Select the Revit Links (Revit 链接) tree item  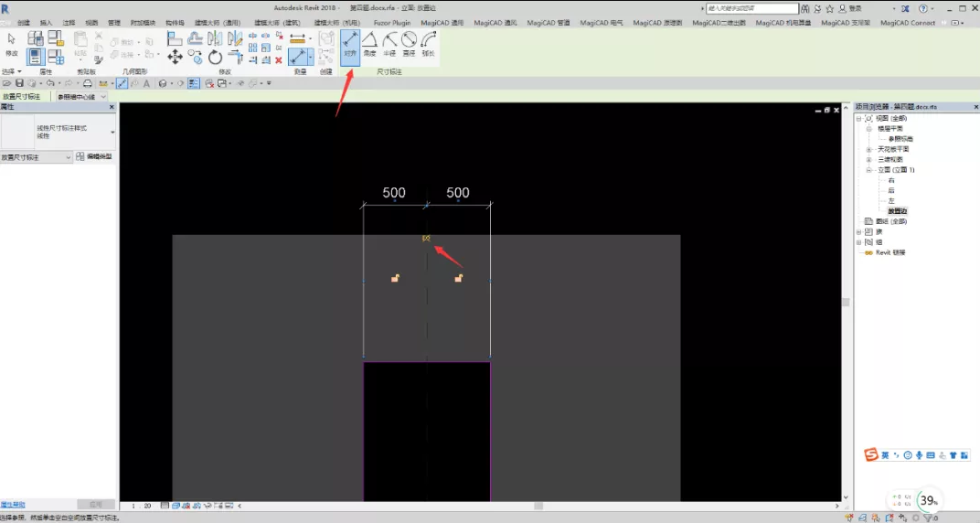(890, 252)
